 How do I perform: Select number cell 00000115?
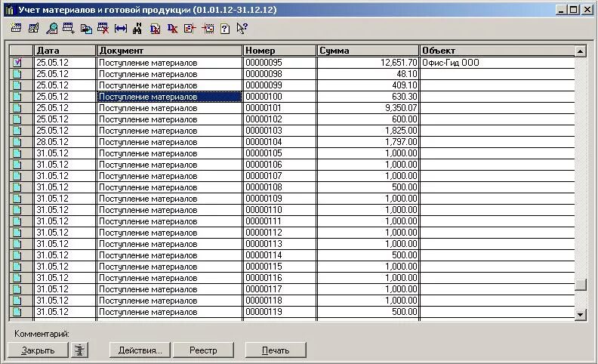coord(280,267)
